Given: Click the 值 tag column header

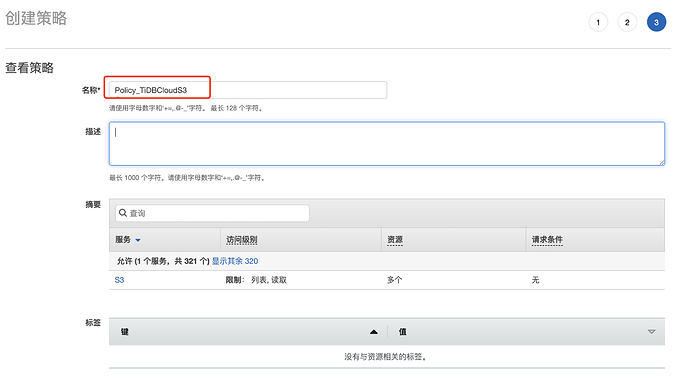Looking at the screenshot, I should coord(402,332).
